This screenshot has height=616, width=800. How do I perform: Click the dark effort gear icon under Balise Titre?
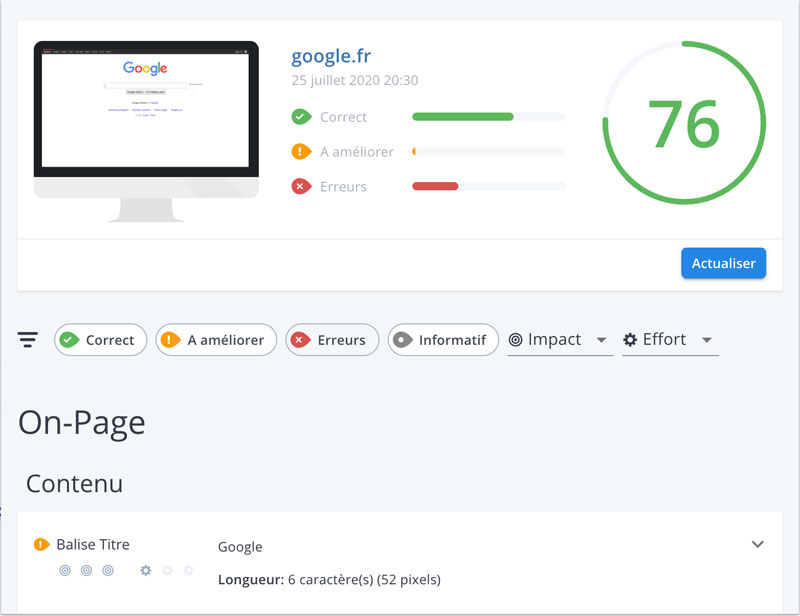click(146, 570)
